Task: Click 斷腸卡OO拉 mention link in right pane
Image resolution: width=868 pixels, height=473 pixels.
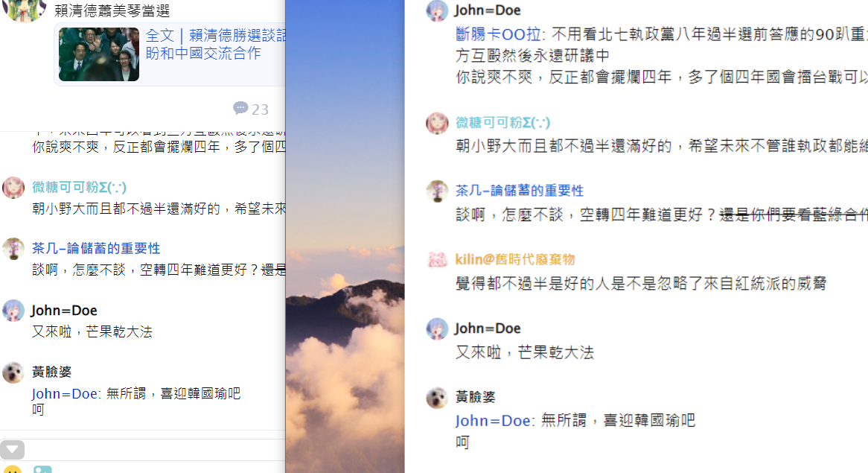Action: pyautogui.click(x=498, y=34)
